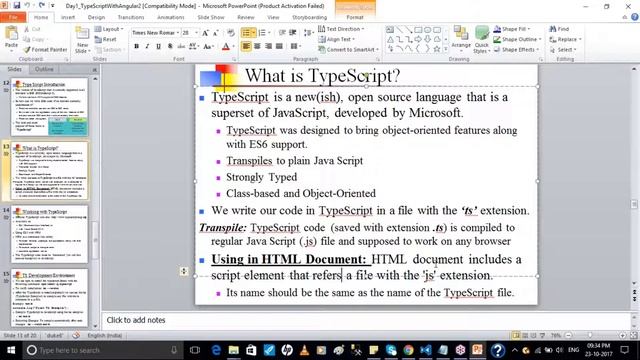Open the Text Direction dropdown
The image size is (640, 360).
pos(341,29)
